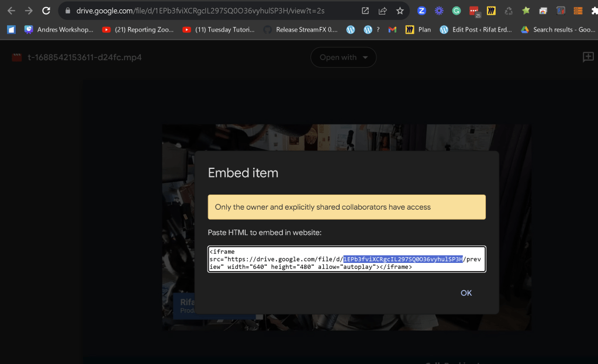This screenshot has width=598, height=364.
Task: Click add comment icon
Action: tap(588, 57)
